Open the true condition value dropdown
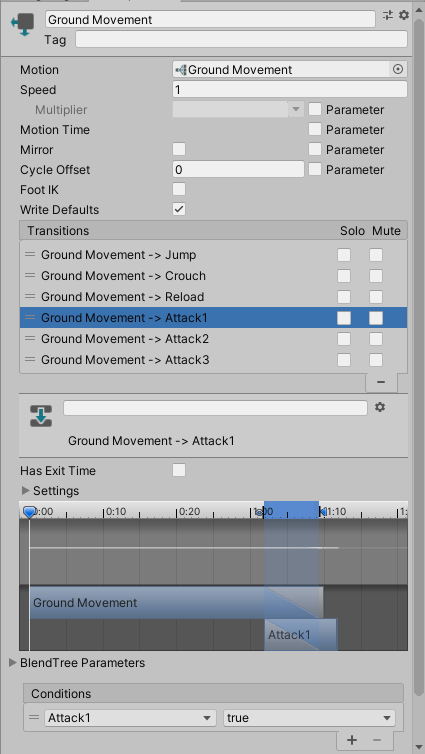 point(310,718)
